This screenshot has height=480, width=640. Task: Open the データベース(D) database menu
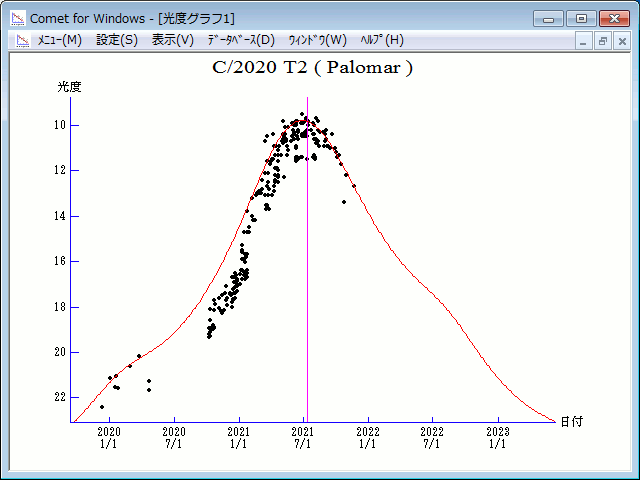pos(241,40)
